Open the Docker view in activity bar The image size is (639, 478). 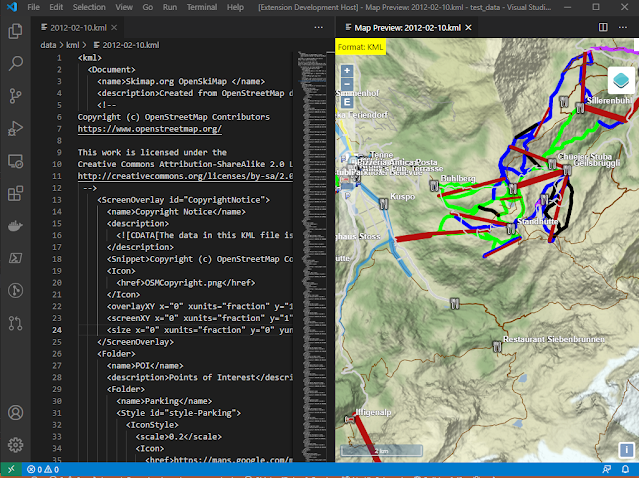tap(15, 226)
